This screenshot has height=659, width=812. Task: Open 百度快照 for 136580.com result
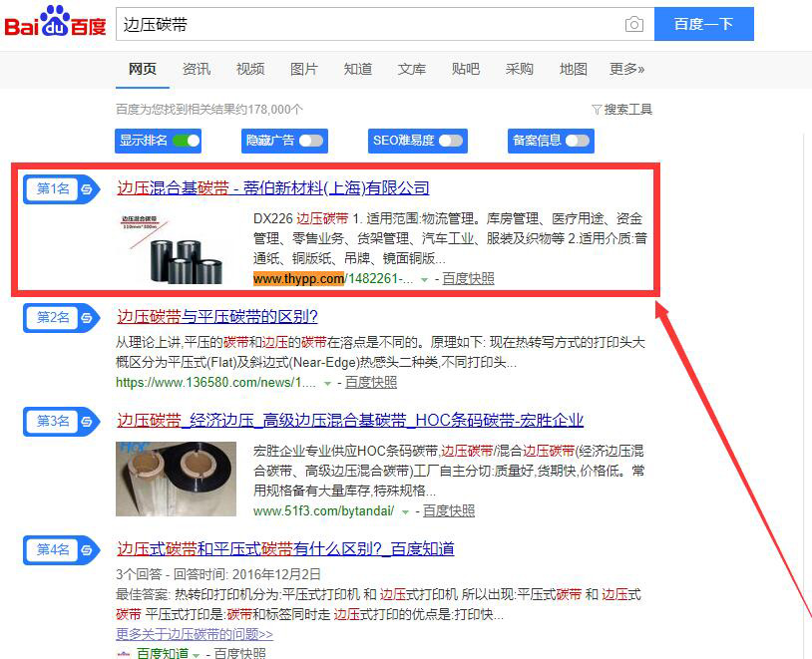[x=371, y=383]
